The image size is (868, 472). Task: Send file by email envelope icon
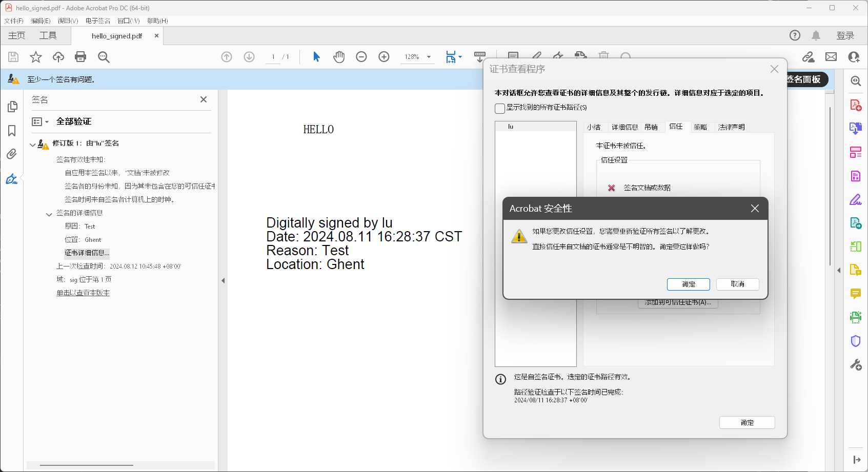click(x=831, y=57)
